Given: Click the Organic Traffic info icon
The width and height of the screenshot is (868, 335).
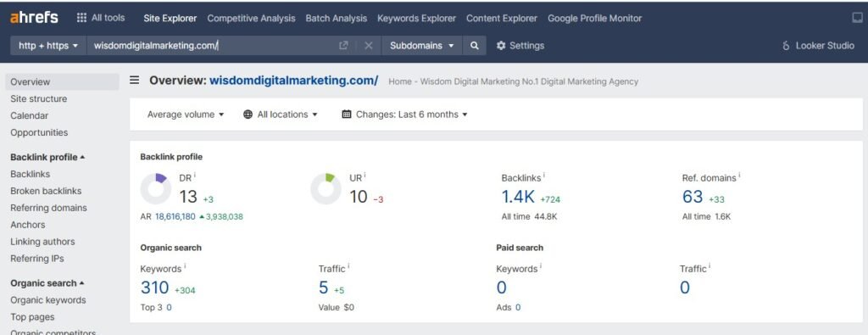Looking at the screenshot, I should [348, 265].
